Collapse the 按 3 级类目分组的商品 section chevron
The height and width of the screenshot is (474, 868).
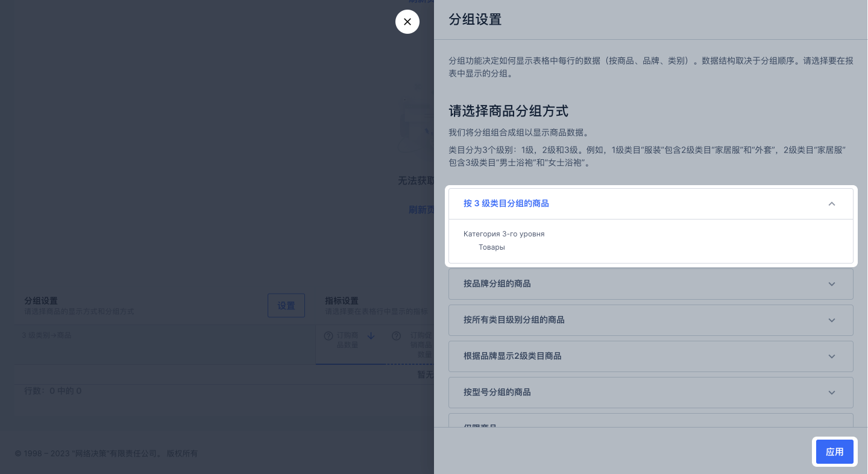pyautogui.click(x=832, y=204)
